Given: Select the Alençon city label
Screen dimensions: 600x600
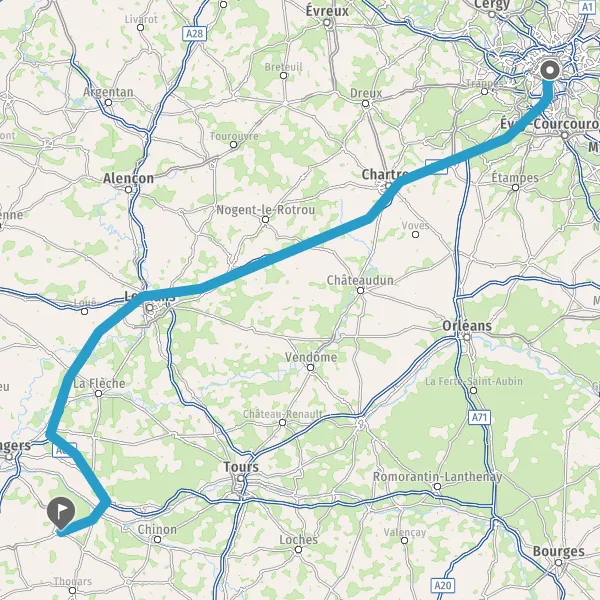Looking at the screenshot, I should tap(129, 178).
